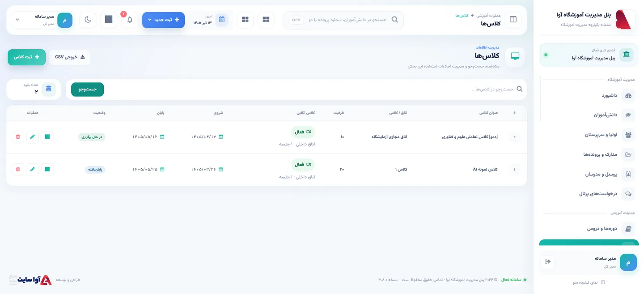Screen dimensions: 644x294
Task: Open the آوا سایت link in the footer
Action: (34, 280)
